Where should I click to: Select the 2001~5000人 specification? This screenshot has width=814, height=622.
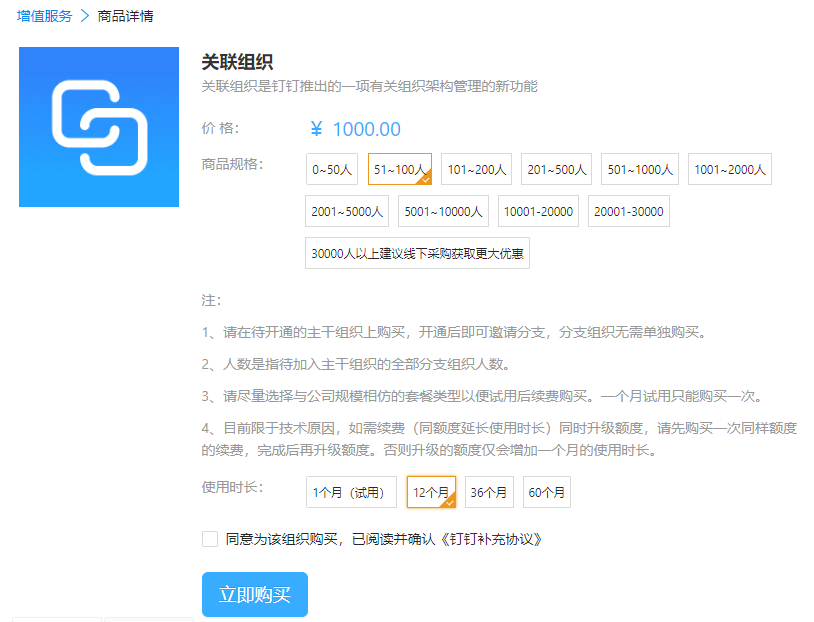(347, 211)
